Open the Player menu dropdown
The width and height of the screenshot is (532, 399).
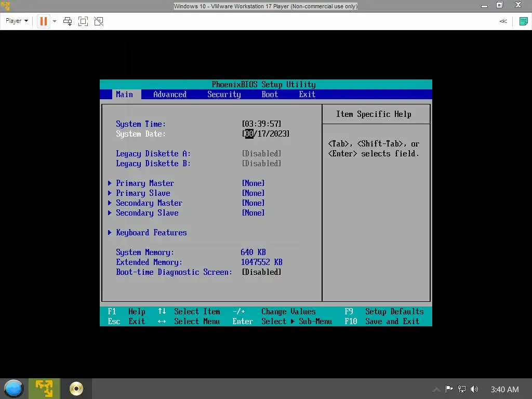tap(17, 21)
